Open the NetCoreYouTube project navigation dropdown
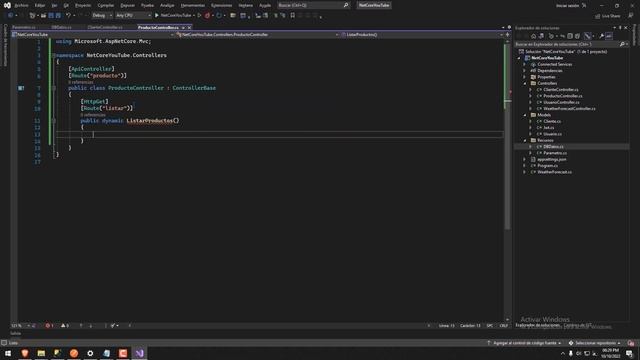This screenshot has height=360, width=640. (x=93, y=35)
